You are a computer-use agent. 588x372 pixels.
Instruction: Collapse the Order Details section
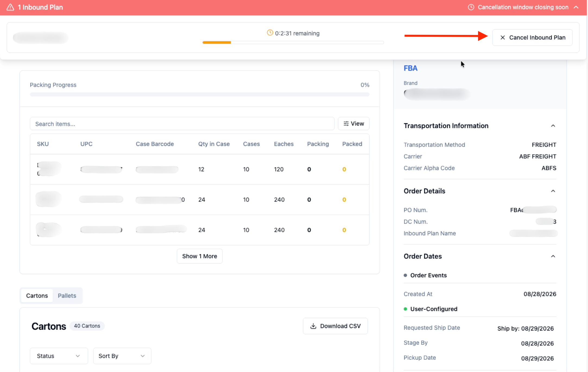(553, 191)
